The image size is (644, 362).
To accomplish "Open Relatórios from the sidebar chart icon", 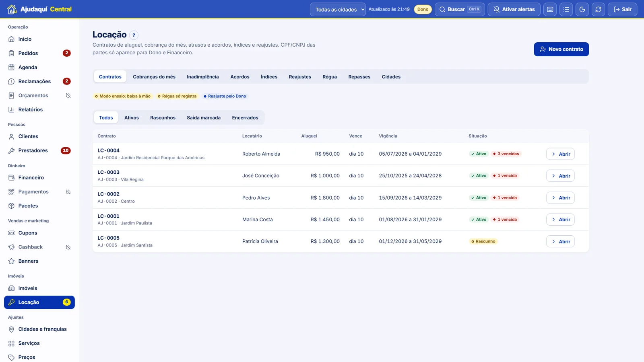I will click(11, 109).
